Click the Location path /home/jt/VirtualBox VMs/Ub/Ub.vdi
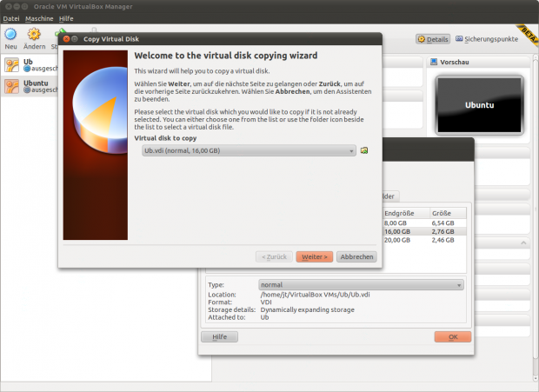Viewport: 539px width, 392px height. 316,295
